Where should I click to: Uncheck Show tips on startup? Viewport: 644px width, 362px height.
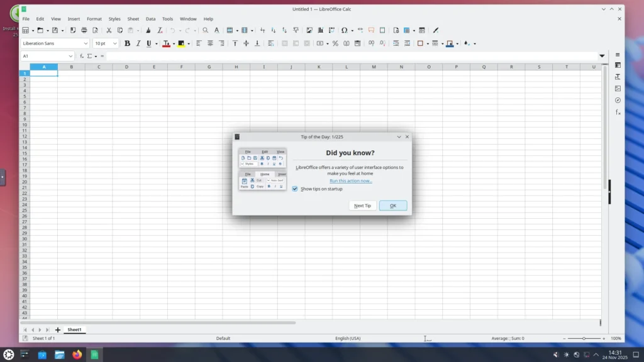click(295, 189)
